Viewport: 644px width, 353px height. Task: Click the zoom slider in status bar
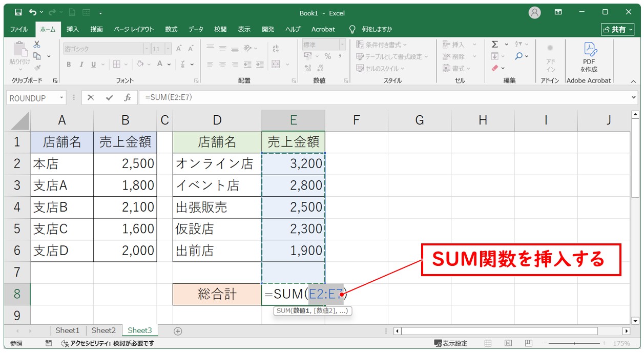click(574, 343)
